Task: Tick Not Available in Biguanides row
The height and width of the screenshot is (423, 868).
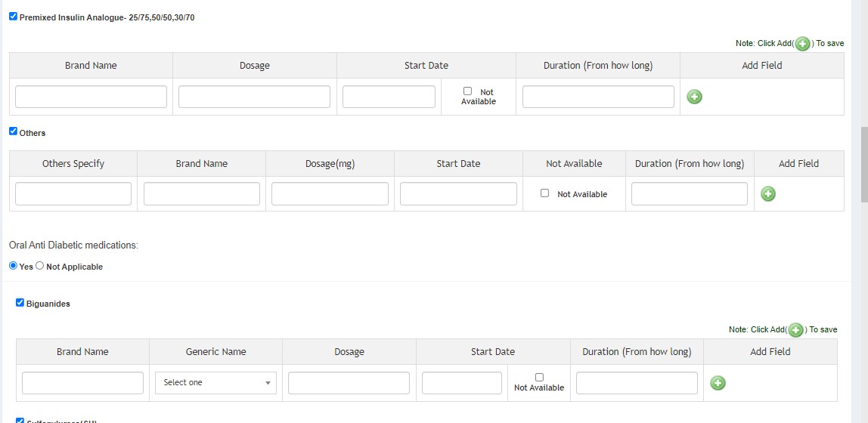Action: point(539,377)
